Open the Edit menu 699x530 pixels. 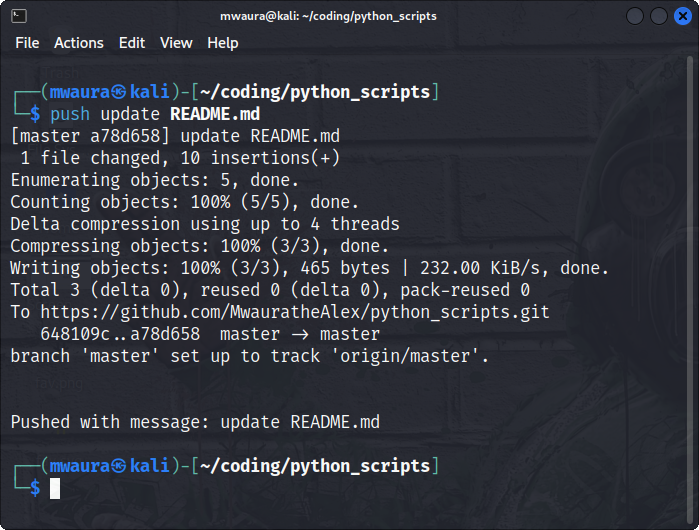click(132, 43)
